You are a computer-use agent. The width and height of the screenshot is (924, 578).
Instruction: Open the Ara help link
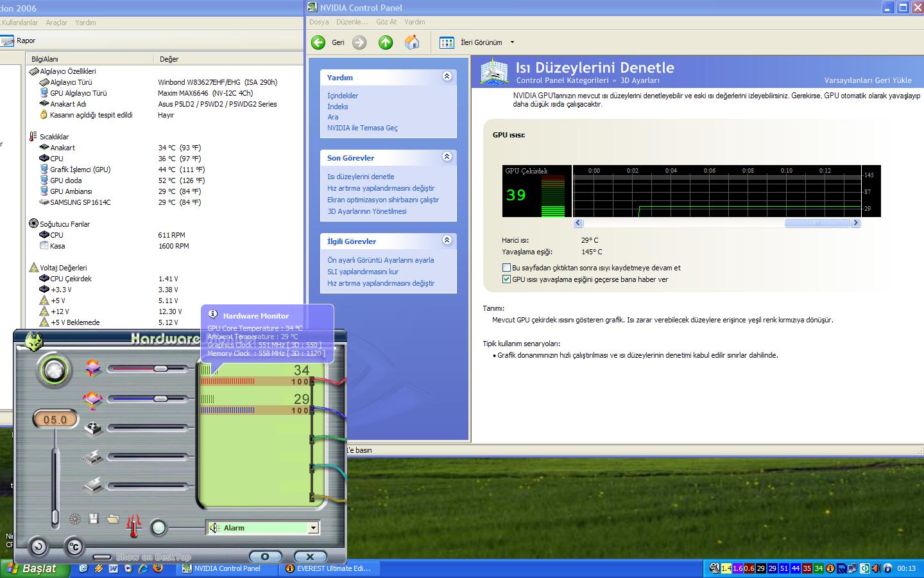pyautogui.click(x=332, y=117)
